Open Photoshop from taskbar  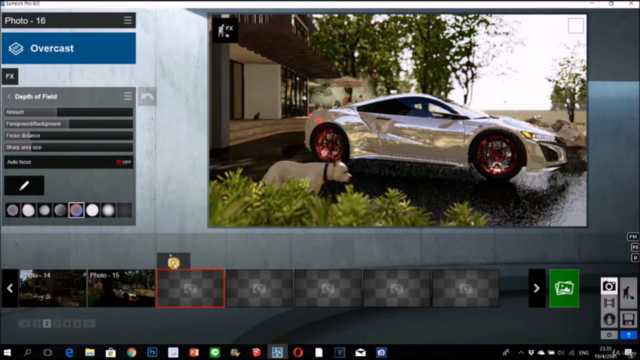152,352
